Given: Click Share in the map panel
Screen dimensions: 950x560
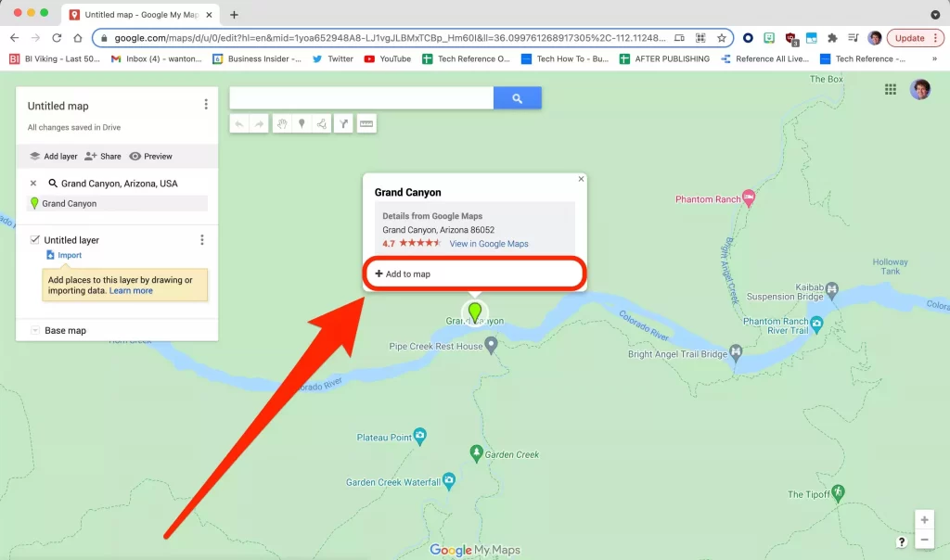Looking at the screenshot, I should coord(103,156).
